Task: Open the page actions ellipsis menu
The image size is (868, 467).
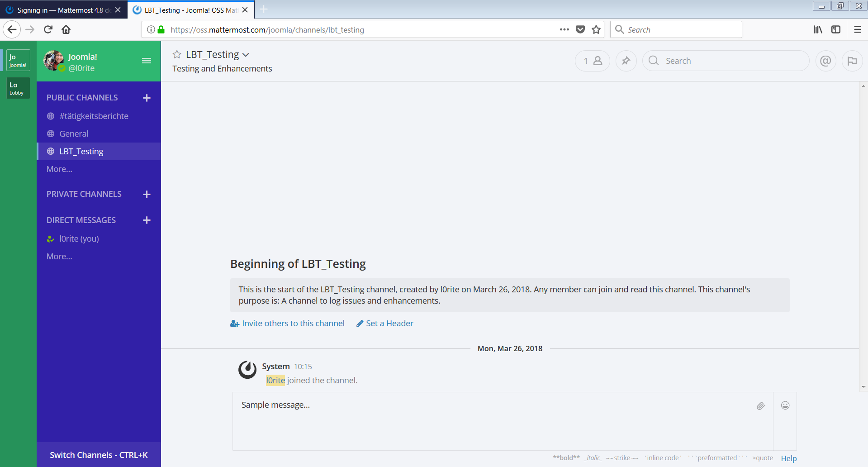Action: pyautogui.click(x=564, y=29)
